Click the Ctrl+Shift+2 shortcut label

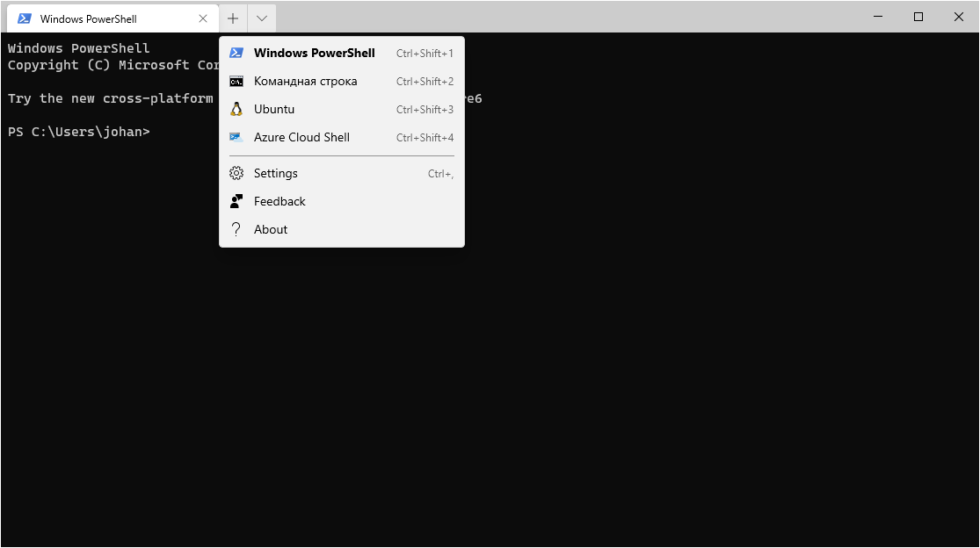425,81
